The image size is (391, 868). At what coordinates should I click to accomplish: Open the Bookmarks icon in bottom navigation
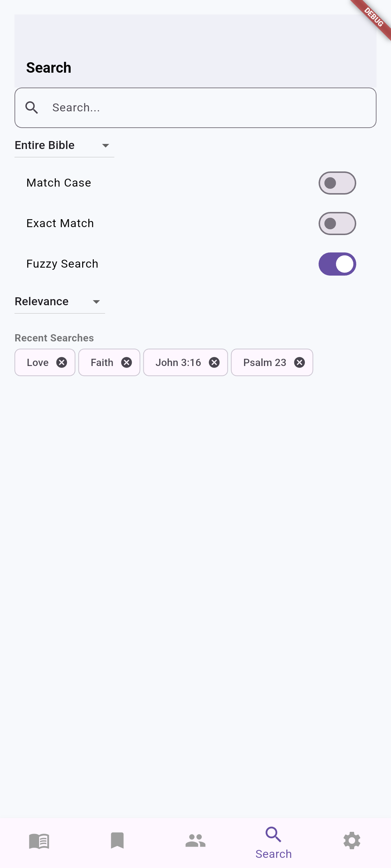click(x=117, y=841)
